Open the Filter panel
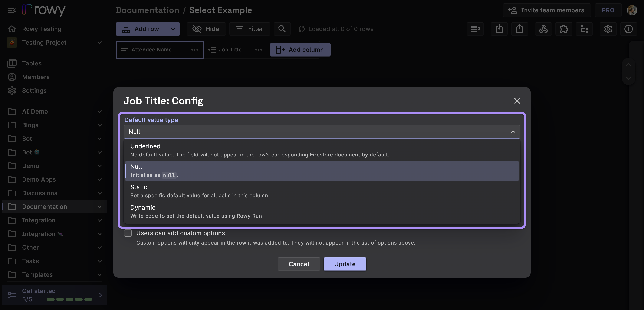The width and height of the screenshot is (644, 310). (x=250, y=29)
